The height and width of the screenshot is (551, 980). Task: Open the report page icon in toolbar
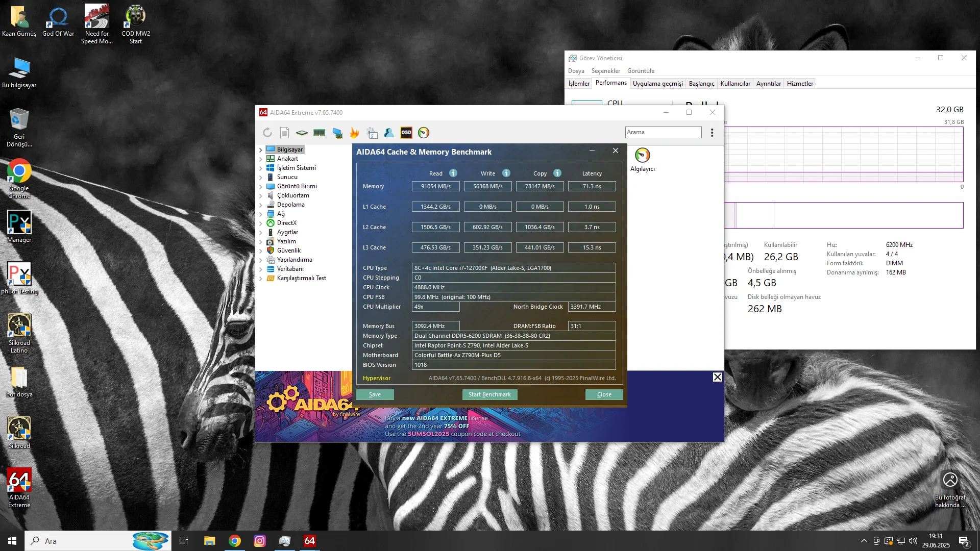[x=285, y=133]
